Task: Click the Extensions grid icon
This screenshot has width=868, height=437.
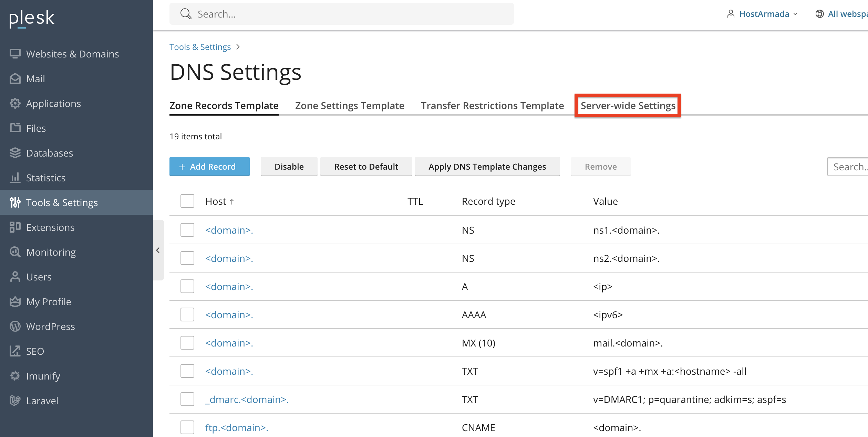Action: [15, 227]
